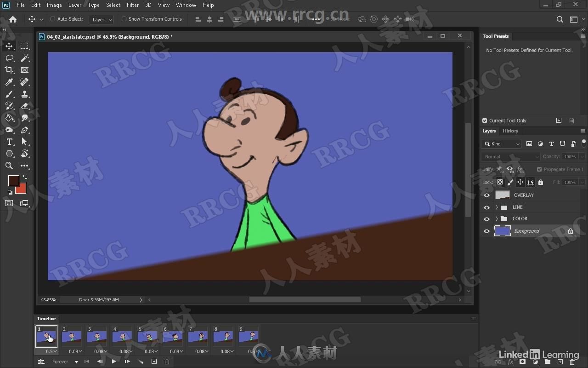This screenshot has width=588, height=368.
Task: Swap foreground and background colors
Action: (x=25, y=177)
